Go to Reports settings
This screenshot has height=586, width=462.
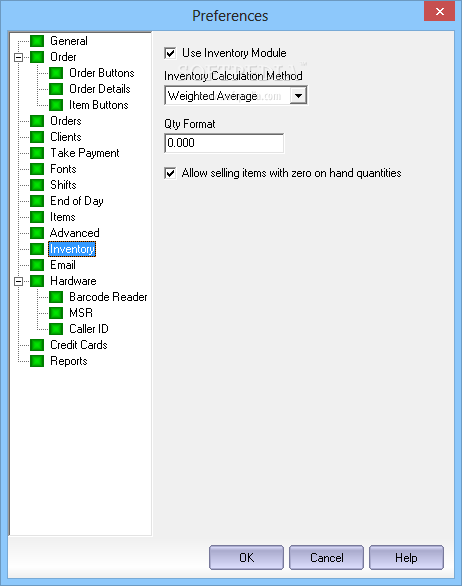[69, 361]
